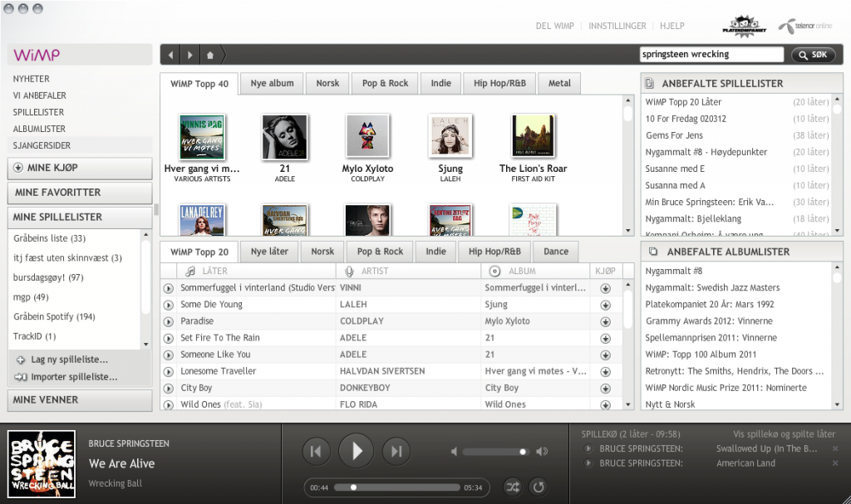Open SJANGERSIDER in sidebar
This screenshot has height=504, width=851.
42,146
